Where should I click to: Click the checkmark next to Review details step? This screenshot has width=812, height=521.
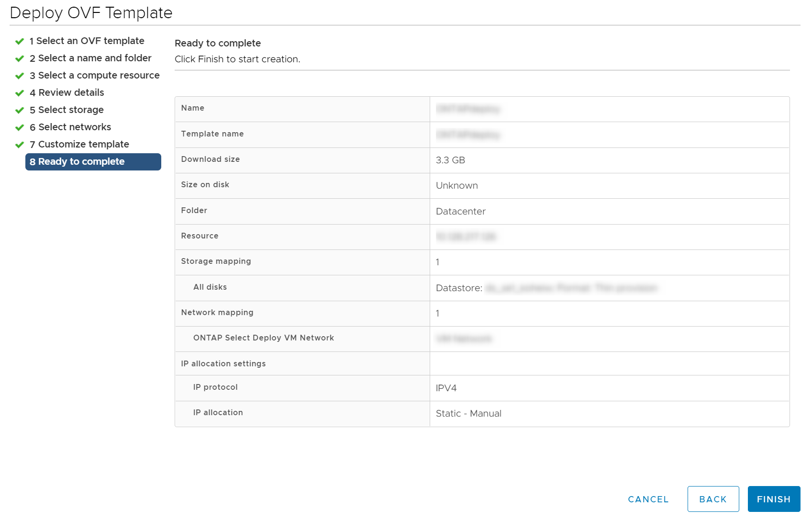pyautogui.click(x=19, y=92)
